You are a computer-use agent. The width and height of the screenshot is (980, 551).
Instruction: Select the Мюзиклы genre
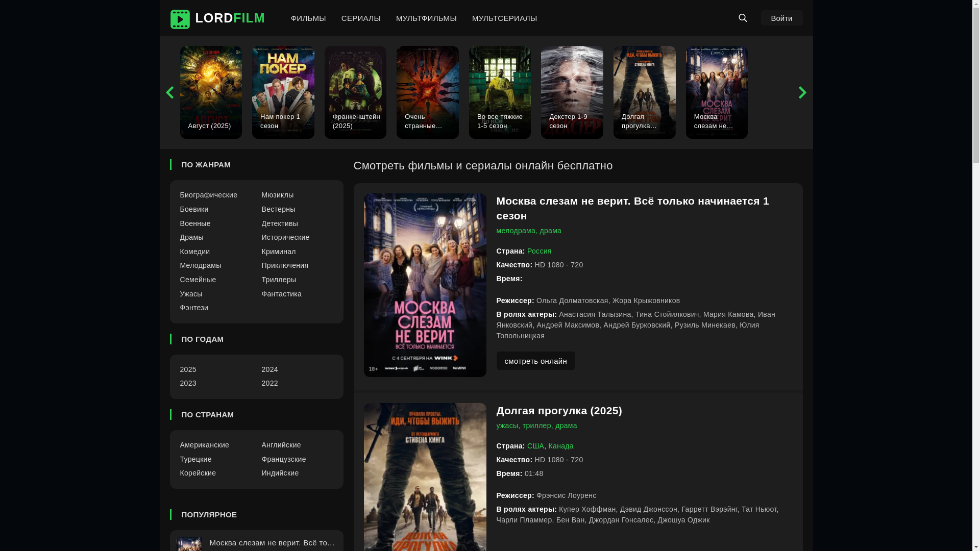277,195
